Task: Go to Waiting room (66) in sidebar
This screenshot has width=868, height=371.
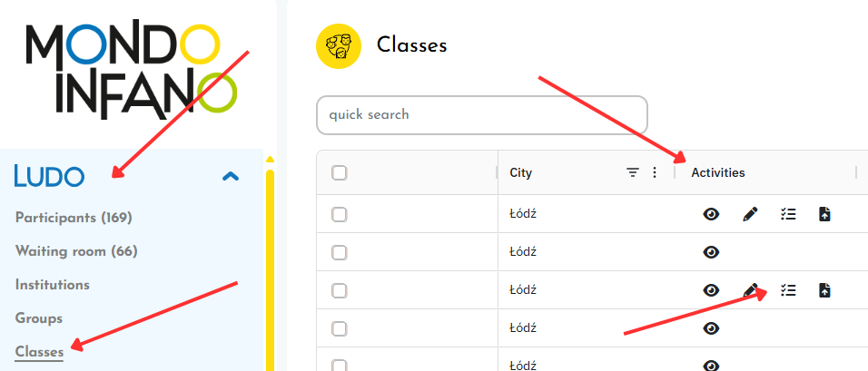Action: [x=76, y=251]
